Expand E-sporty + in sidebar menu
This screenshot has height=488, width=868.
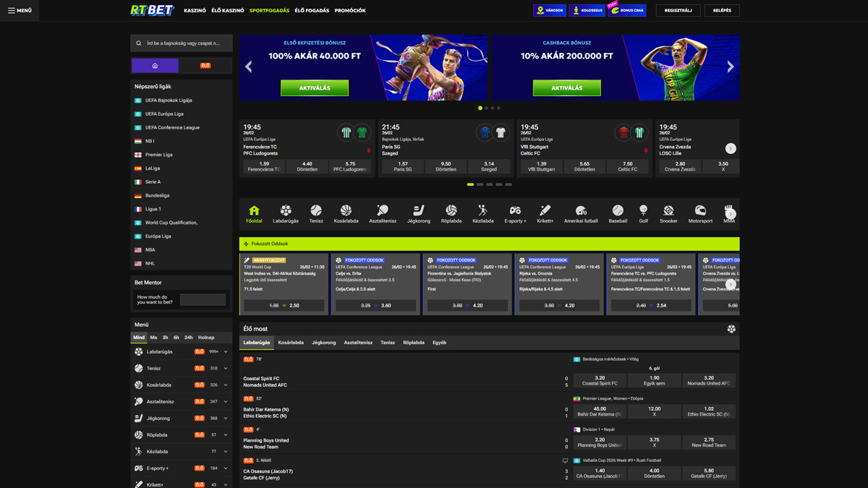(226, 468)
